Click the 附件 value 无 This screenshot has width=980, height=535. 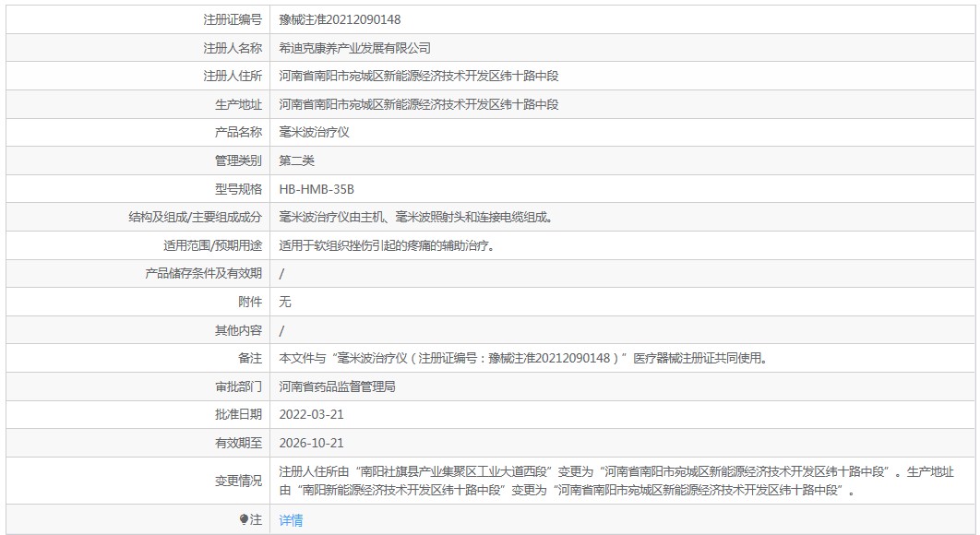285,302
